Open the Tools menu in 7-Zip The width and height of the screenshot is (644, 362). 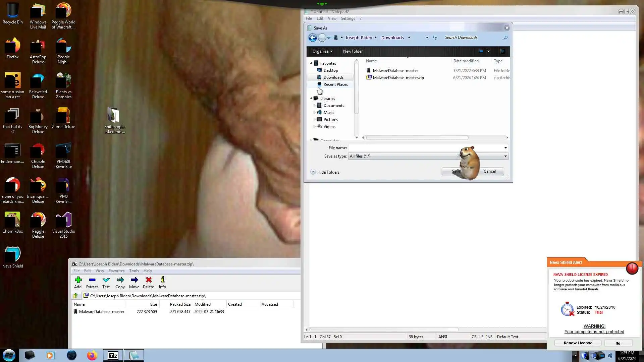[134, 271]
